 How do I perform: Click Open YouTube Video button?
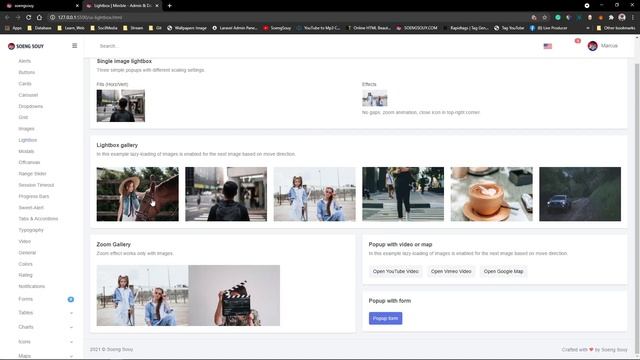point(396,271)
